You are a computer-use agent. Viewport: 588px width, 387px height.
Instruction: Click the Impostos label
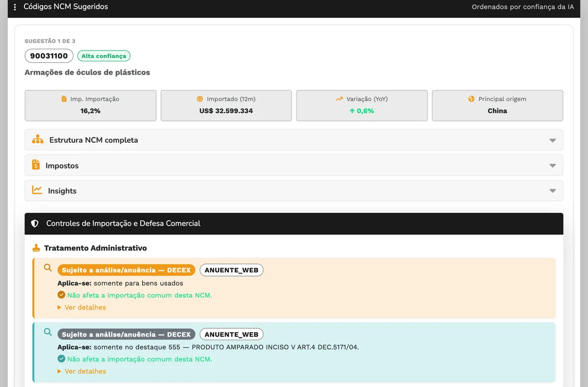coord(62,166)
